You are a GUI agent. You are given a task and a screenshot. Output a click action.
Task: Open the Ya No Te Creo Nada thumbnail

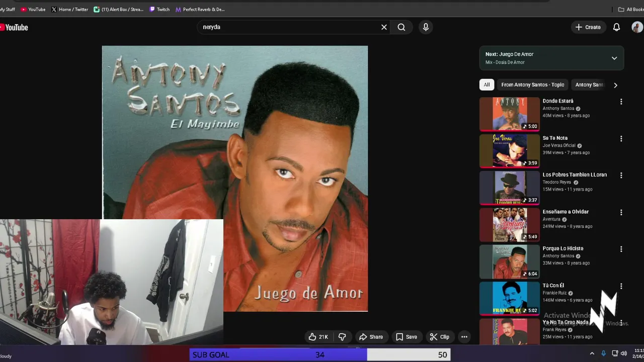509,332
